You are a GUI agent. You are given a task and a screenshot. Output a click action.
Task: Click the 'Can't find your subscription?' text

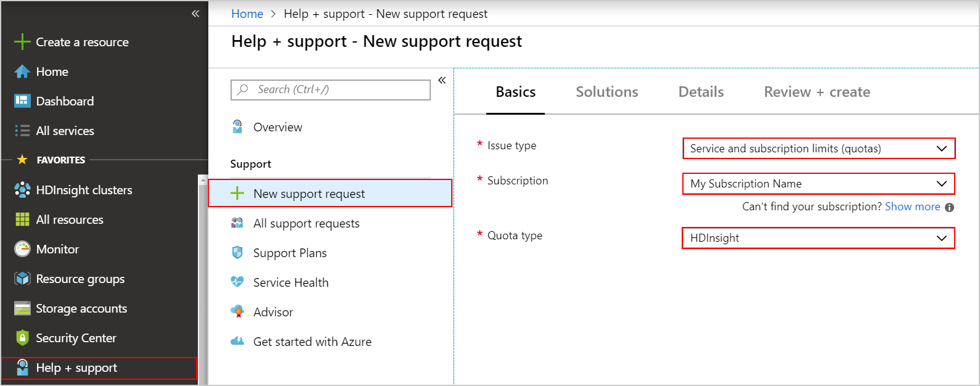click(812, 207)
